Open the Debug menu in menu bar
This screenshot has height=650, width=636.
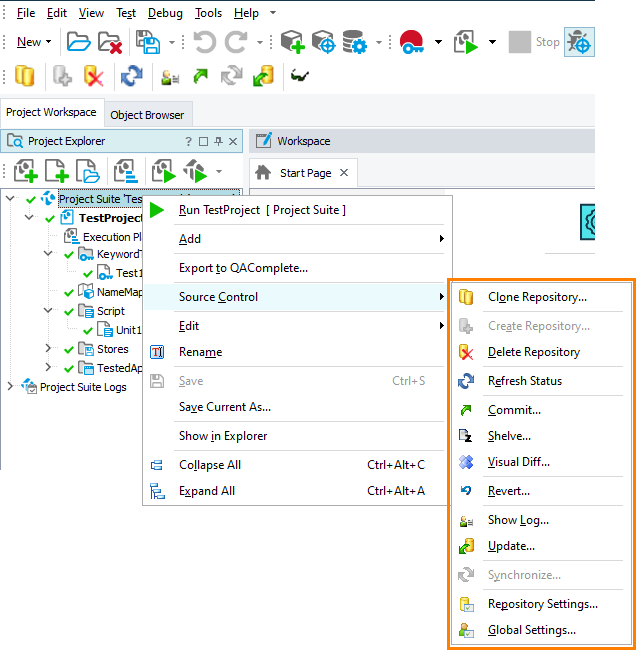coord(165,13)
